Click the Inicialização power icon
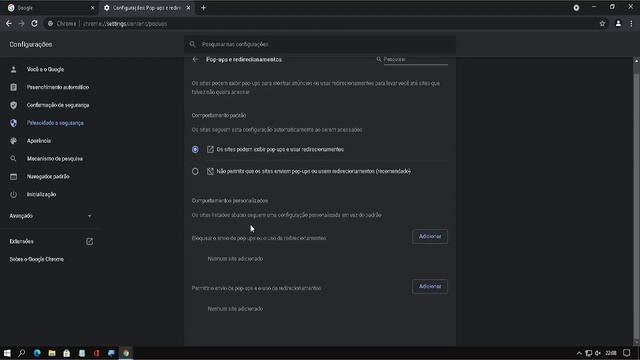This screenshot has width=640, height=360. pos(13,195)
